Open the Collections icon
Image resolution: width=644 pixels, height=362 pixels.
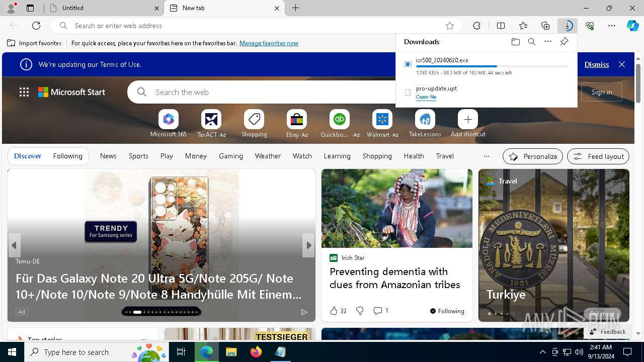[545, 26]
